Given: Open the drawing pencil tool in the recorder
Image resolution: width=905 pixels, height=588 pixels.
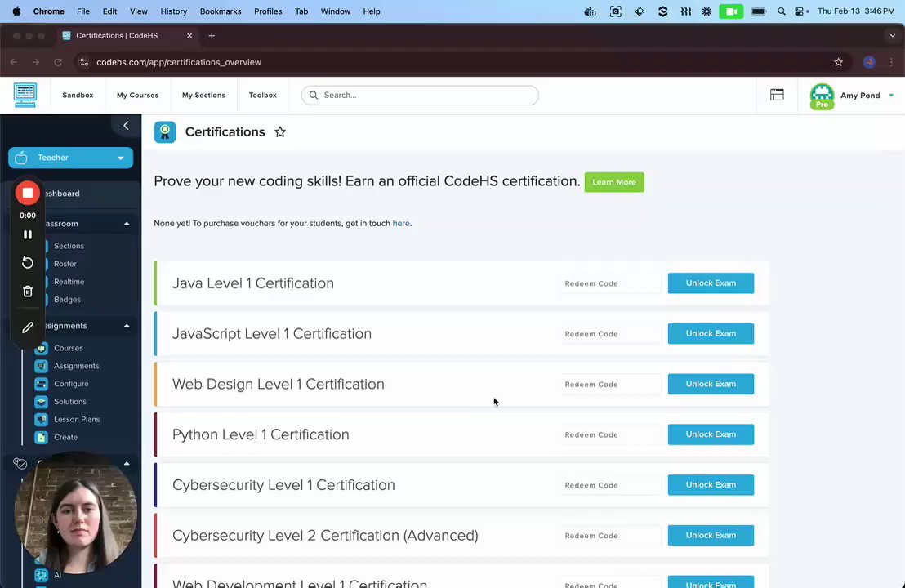Looking at the screenshot, I should point(28,327).
